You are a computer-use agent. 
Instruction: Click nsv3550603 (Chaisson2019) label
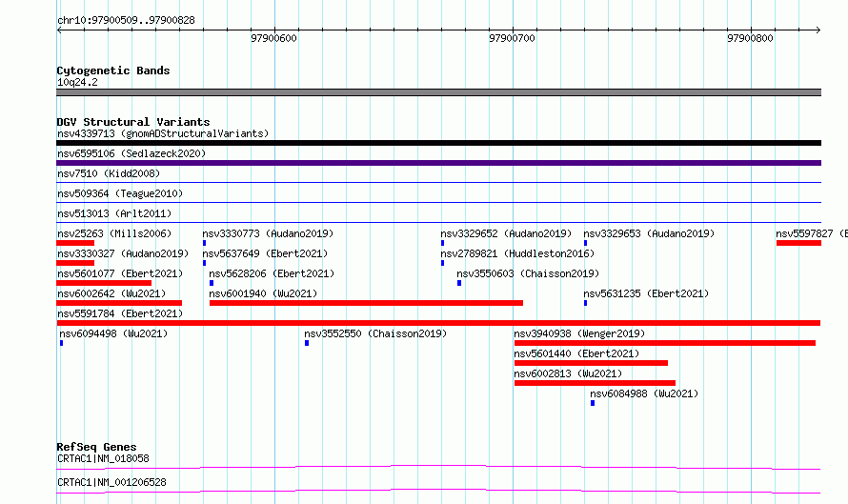pos(528,273)
